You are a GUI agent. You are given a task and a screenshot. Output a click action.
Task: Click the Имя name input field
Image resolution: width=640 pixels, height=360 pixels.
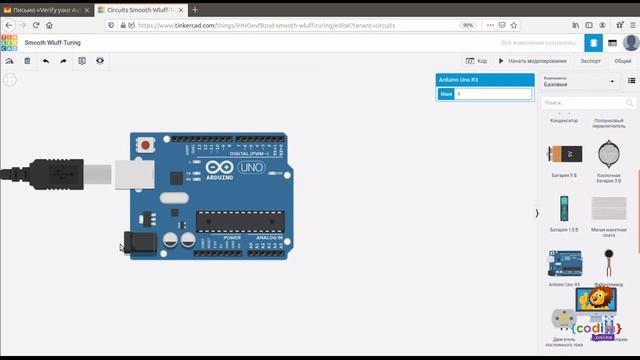pyautogui.click(x=493, y=94)
